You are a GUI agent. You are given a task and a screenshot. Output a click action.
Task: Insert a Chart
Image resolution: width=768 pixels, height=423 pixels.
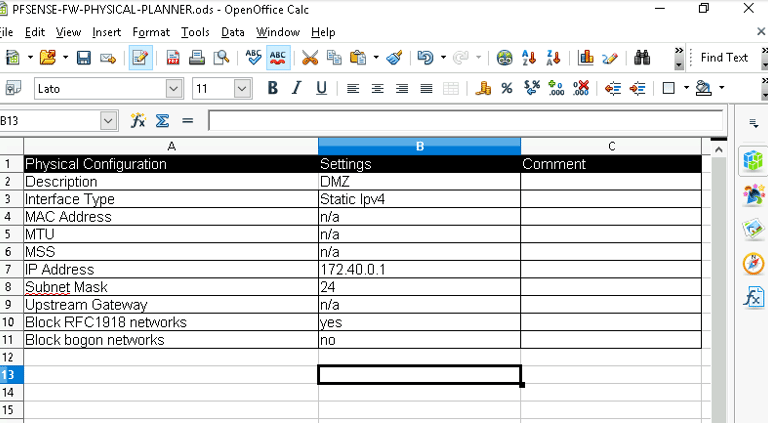pyautogui.click(x=586, y=58)
